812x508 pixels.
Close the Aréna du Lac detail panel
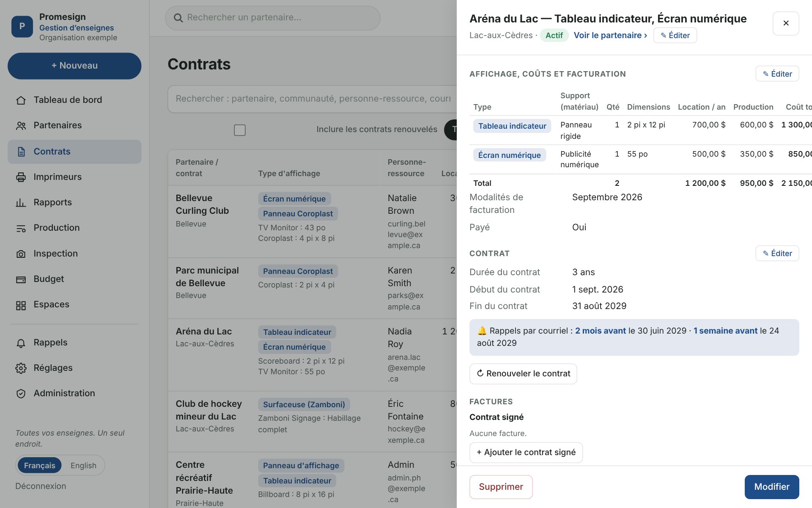click(786, 23)
